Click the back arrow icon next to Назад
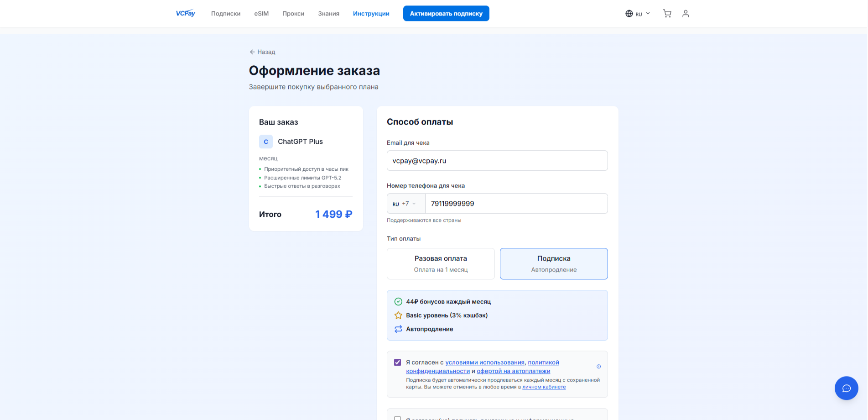This screenshot has height=420, width=868. [252, 52]
